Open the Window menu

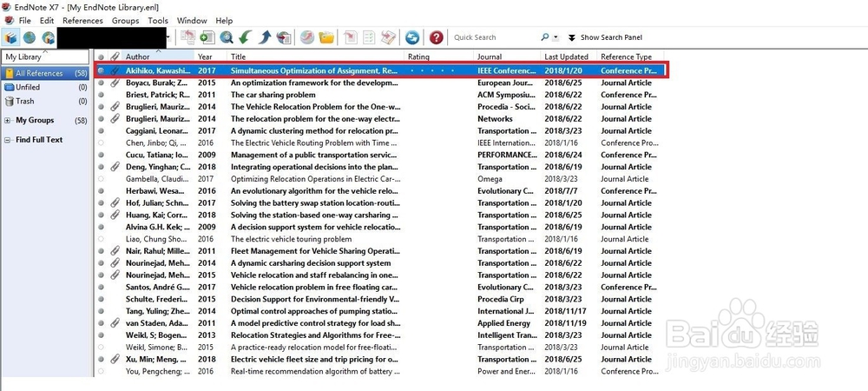(x=192, y=21)
